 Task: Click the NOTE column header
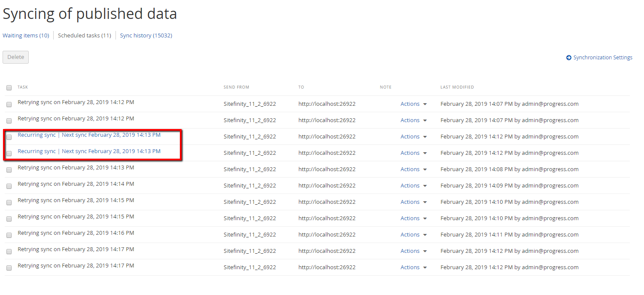coord(386,87)
